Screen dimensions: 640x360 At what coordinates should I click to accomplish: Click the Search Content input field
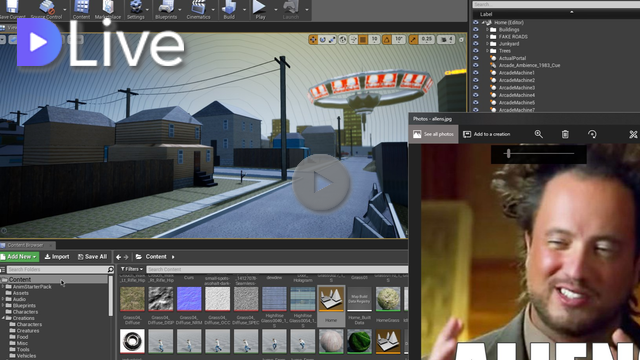tap(277, 269)
